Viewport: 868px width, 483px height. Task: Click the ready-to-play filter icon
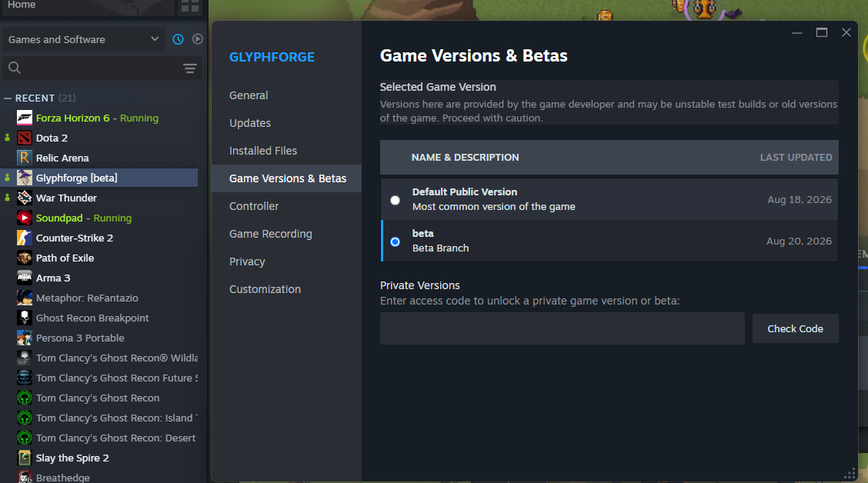click(x=198, y=39)
